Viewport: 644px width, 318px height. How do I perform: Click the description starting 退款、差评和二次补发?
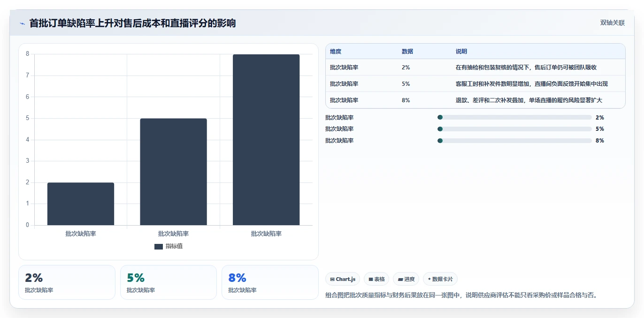tap(529, 100)
